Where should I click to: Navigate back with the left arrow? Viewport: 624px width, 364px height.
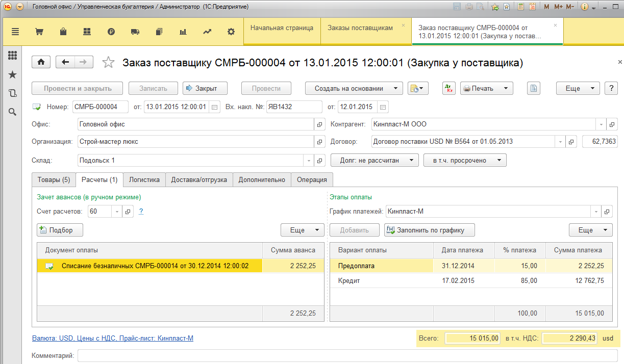[65, 62]
